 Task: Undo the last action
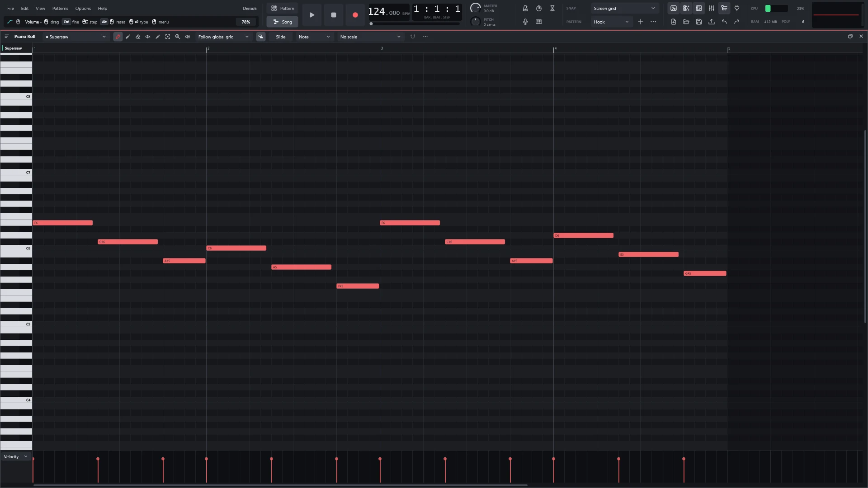(x=724, y=22)
